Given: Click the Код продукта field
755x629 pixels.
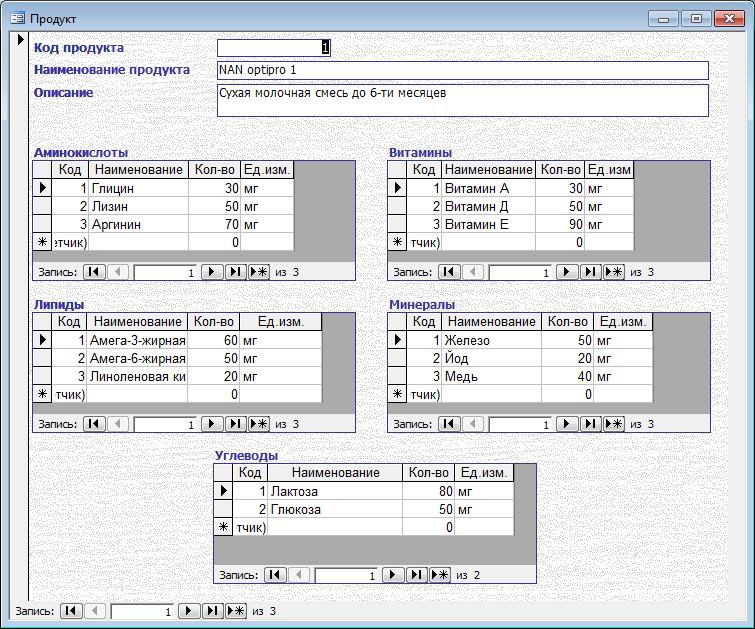Looking at the screenshot, I should [273, 47].
